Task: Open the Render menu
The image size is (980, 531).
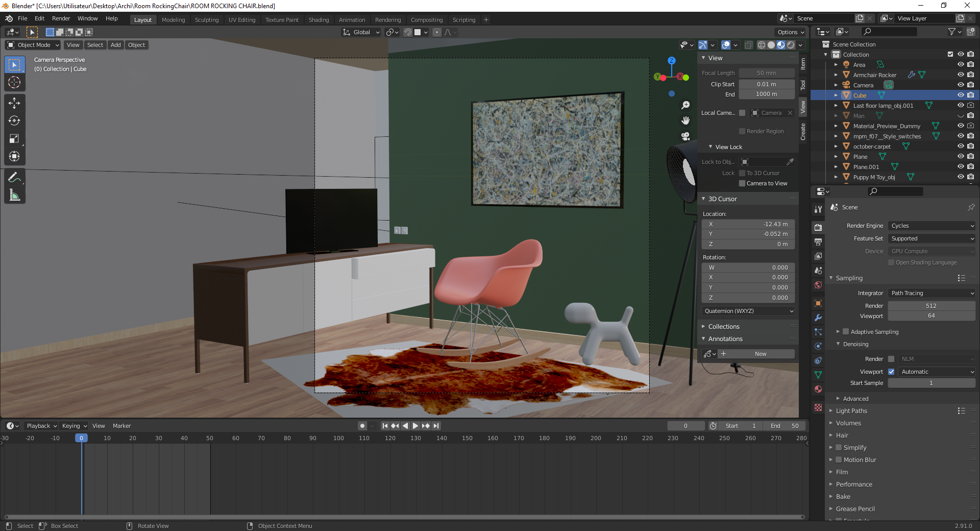Action: pyautogui.click(x=61, y=18)
